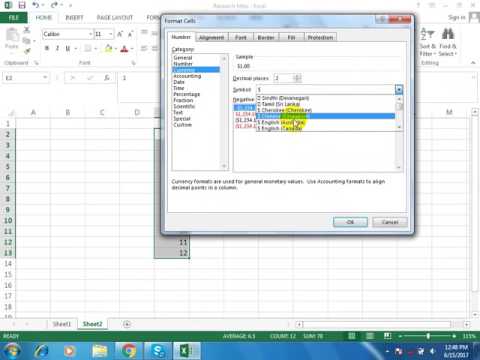Click the Format Painter brush icon
The image size is (480, 360).
(27, 51)
